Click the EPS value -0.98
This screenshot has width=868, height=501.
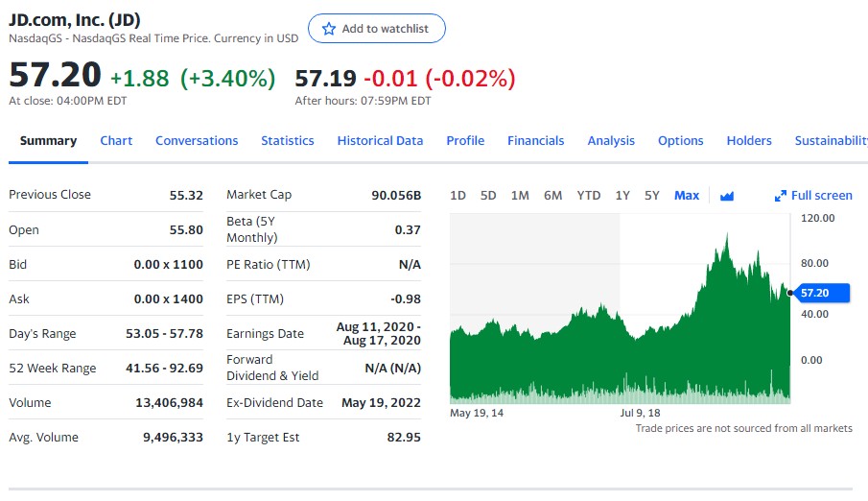pyautogui.click(x=406, y=299)
